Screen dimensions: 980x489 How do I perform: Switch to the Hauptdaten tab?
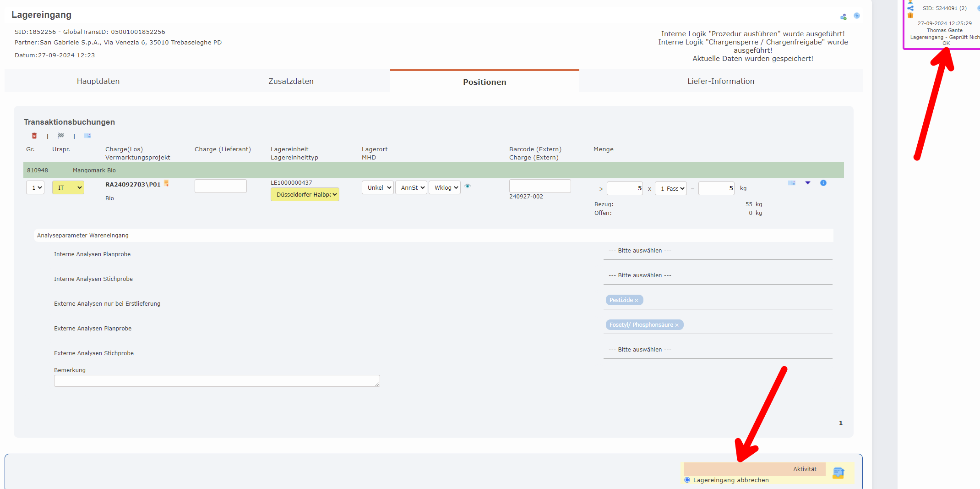tap(98, 81)
